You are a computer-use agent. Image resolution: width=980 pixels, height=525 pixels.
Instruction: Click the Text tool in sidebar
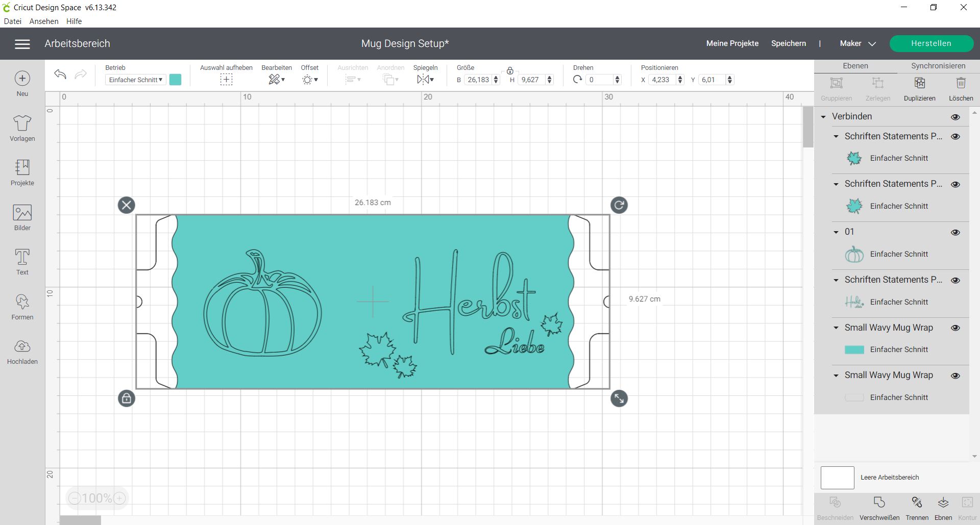tap(22, 262)
